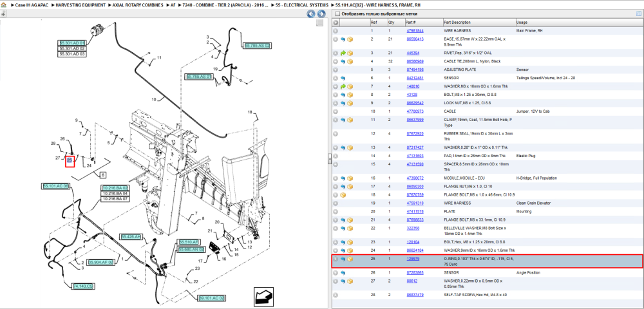Open part number link 84212481

415,78
